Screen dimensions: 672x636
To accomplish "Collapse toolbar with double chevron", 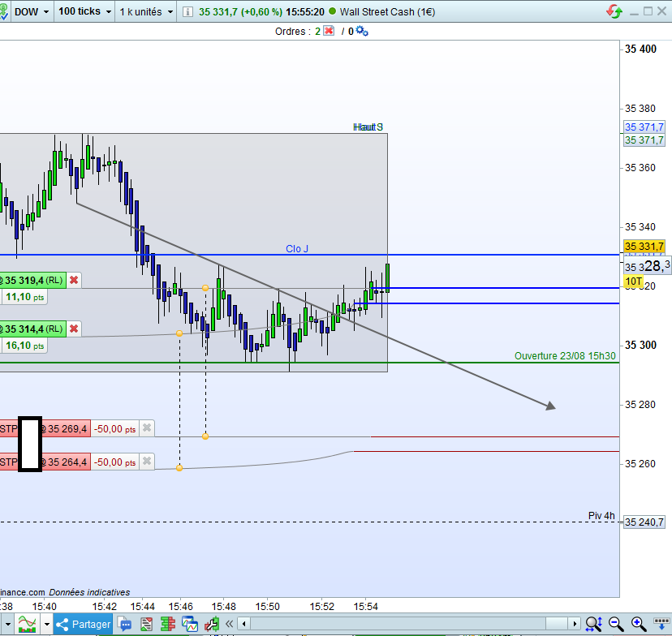I will [230, 624].
